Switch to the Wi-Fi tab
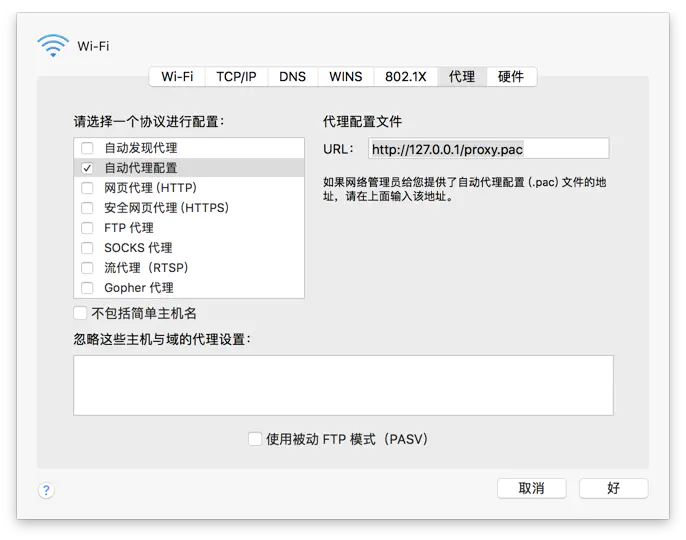This screenshot has height=540, width=686. point(177,77)
